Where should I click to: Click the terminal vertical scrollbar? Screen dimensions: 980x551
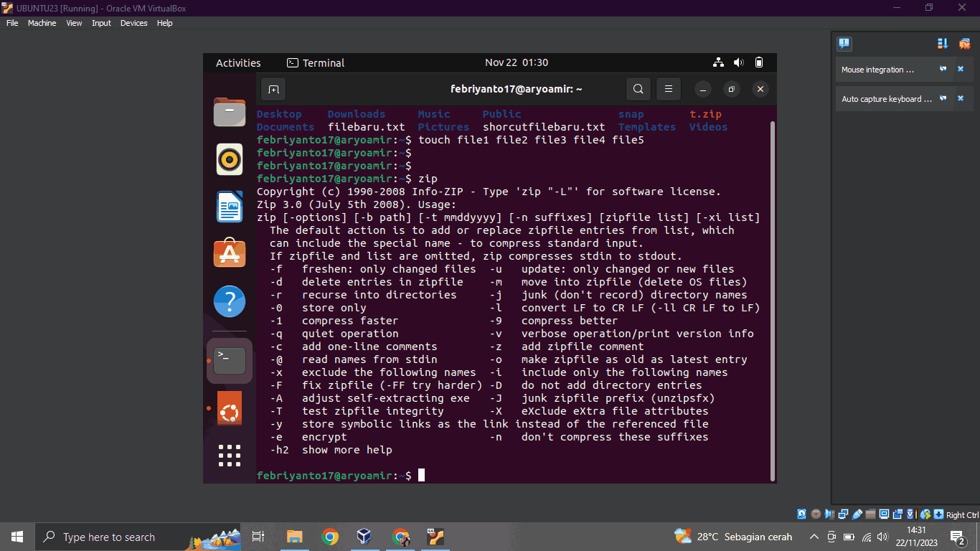coord(772,301)
